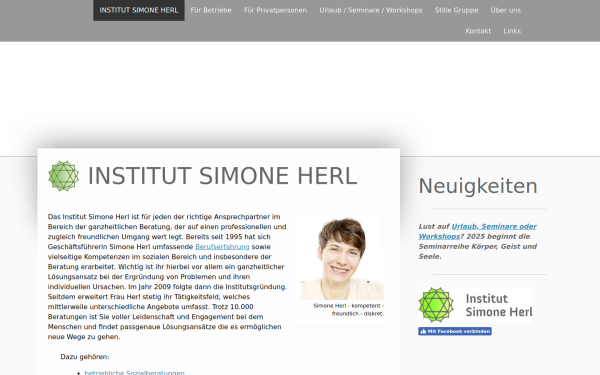Open the Über uns menu item

(x=505, y=10)
